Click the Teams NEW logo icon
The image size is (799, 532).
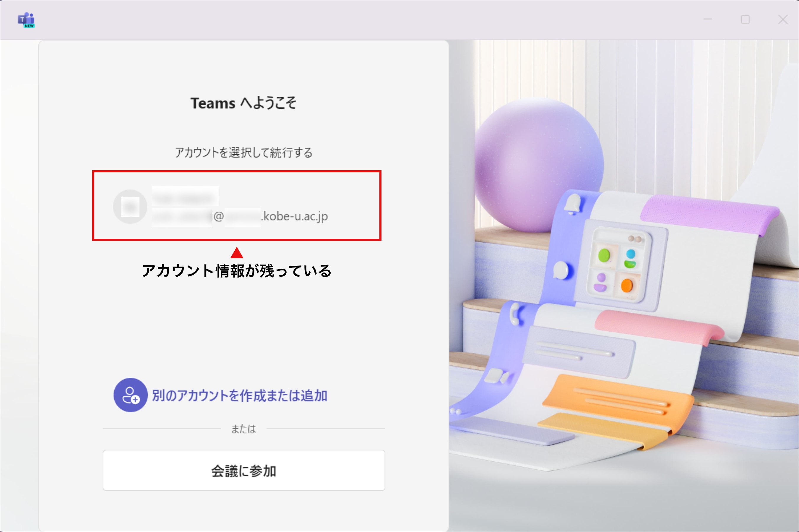[x=27, y=20]
